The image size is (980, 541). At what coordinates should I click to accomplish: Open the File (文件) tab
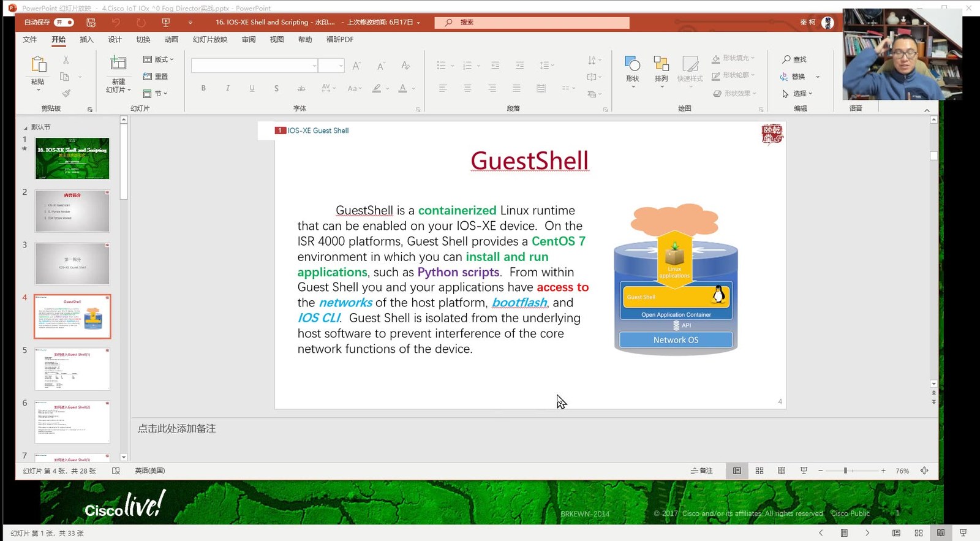(x=29, y=40)
